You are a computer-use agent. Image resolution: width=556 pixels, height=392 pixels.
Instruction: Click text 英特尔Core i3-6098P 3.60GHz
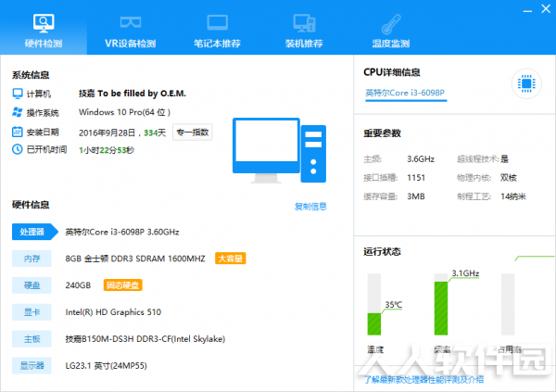click(x=122, y=232)
